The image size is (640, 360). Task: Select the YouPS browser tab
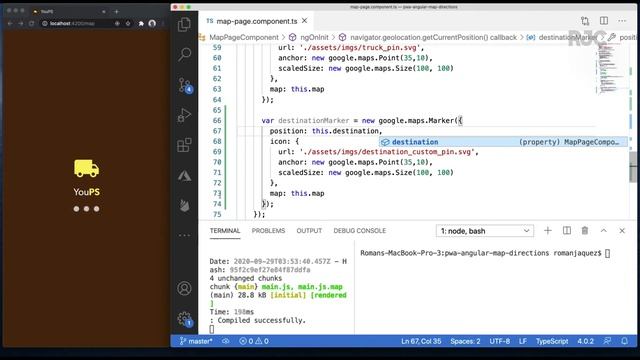(x=69, y=11)
